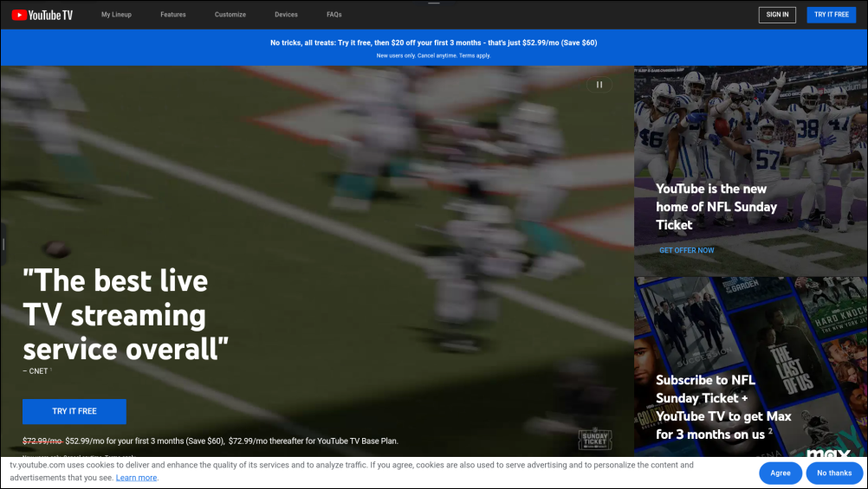
Task: Decline cookies with No thanks
Action: point(834,473)
